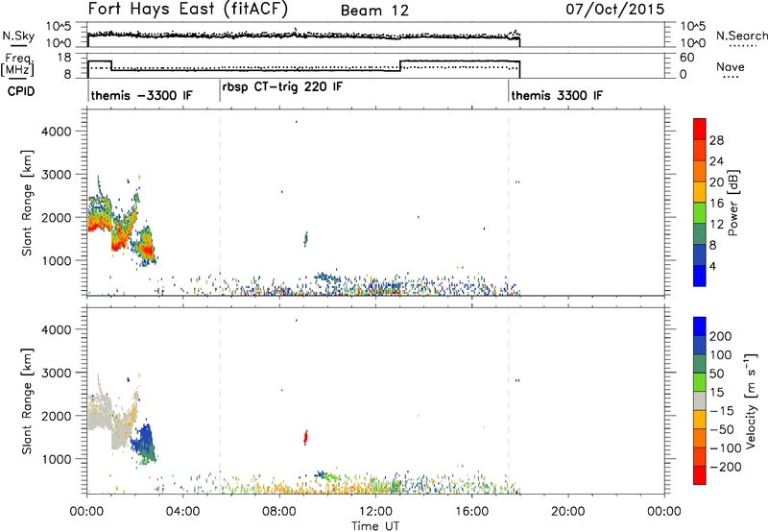
Task: Click the "N.Sky" legend label
Action: click(18, 36)
